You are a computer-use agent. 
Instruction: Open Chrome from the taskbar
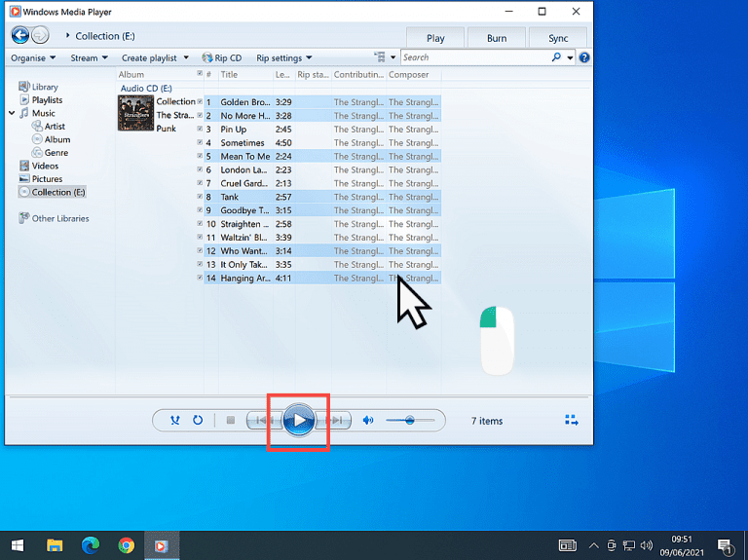[x=126, y=545]
